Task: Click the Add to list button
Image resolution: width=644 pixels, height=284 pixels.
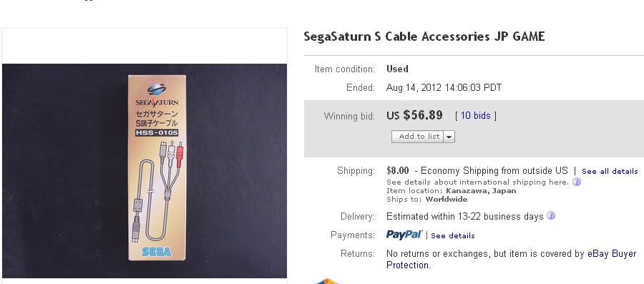Action: (x=418, y=137)
